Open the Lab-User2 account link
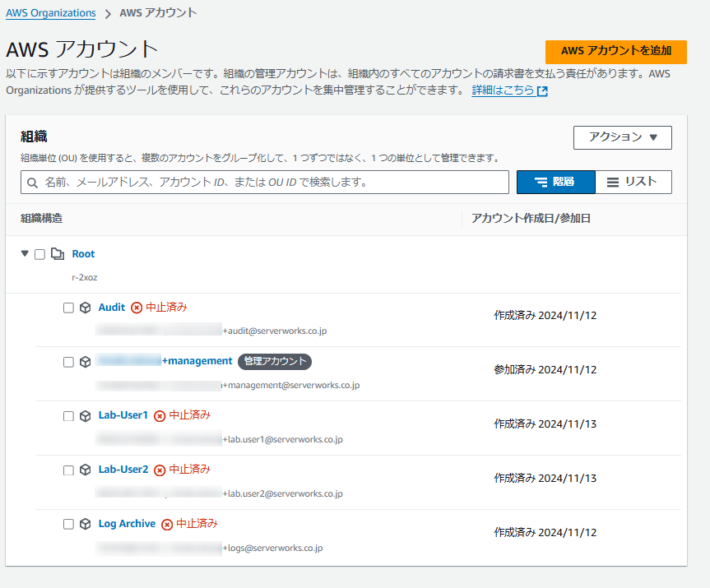This screenshot has height=588, width=710. point(123,470)
